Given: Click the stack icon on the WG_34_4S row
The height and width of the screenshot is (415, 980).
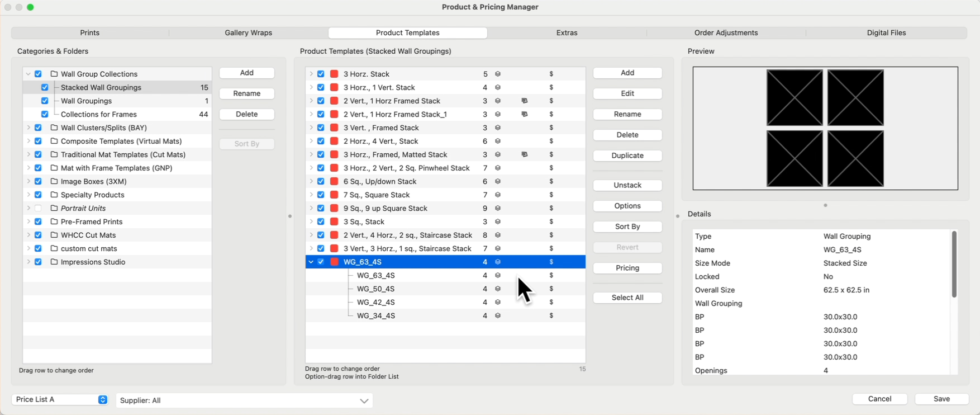Looking at the screenshot, I should point(498,315).
